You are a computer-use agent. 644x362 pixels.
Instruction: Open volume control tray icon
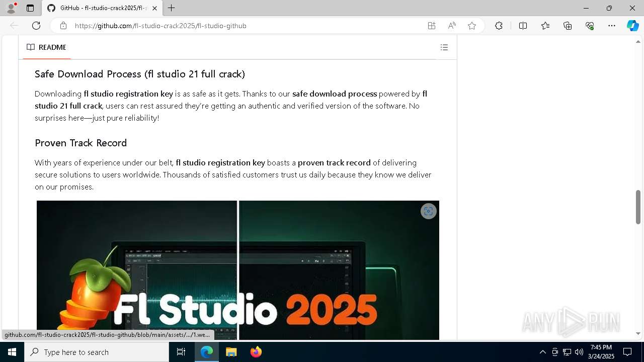coord(579,352)
